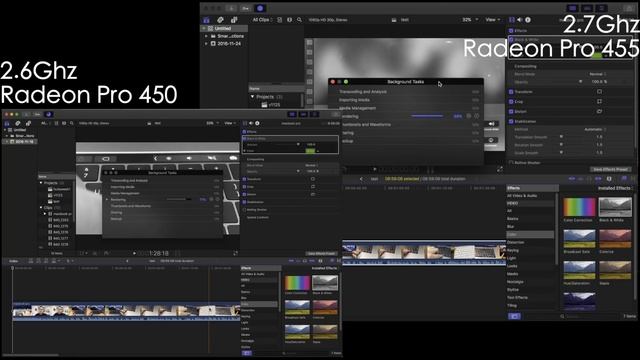Open Blend Mode Normal dropdown in right inspector
The image size is (640, 360).
[x=598, y=74]
